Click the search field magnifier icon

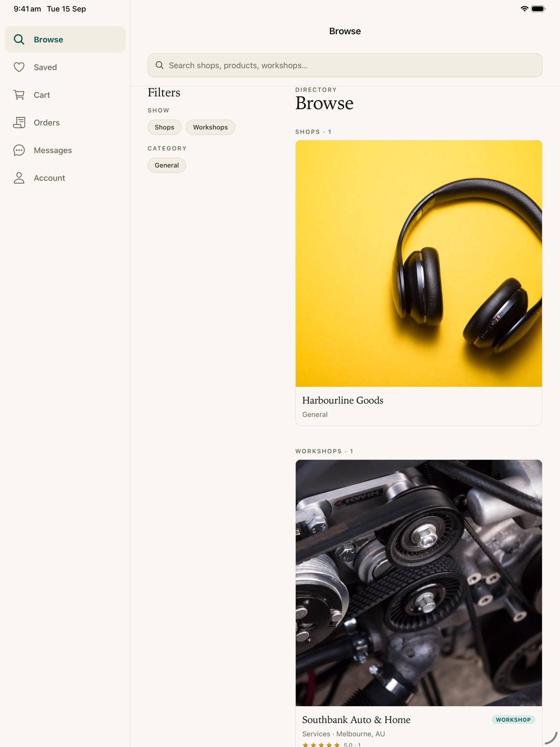[160, 65]
